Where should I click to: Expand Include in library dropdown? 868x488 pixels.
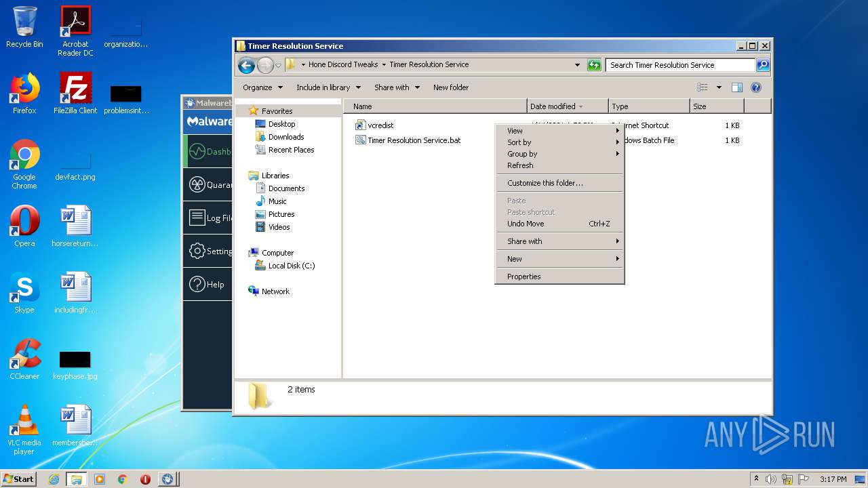coord(328,87)
